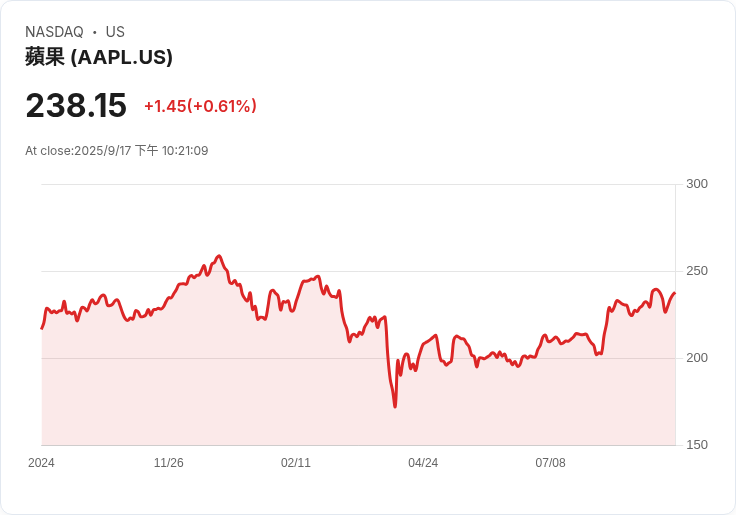Click the 150 y-axis label
The width and height of the screenshot is (736, 515).
(x=697, y=445)
